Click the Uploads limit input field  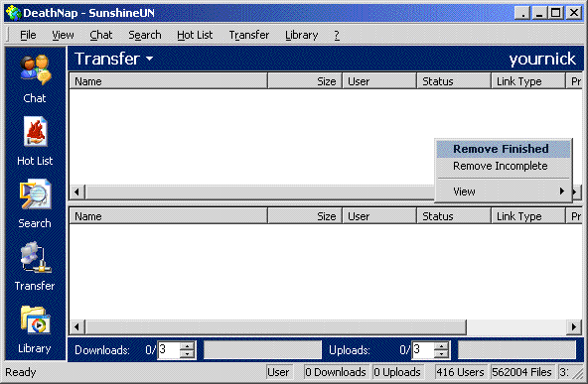[423, 350]
